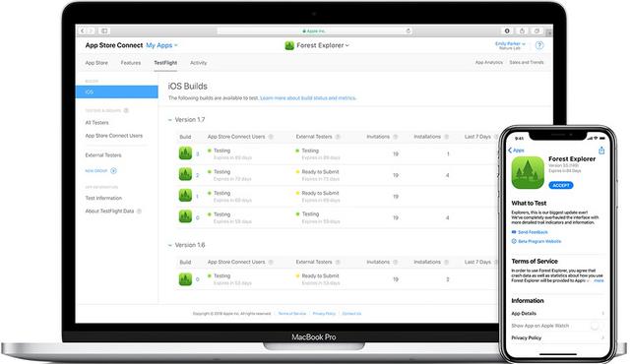Click Installations help icon in Version 1.7 table

[447, 137]
